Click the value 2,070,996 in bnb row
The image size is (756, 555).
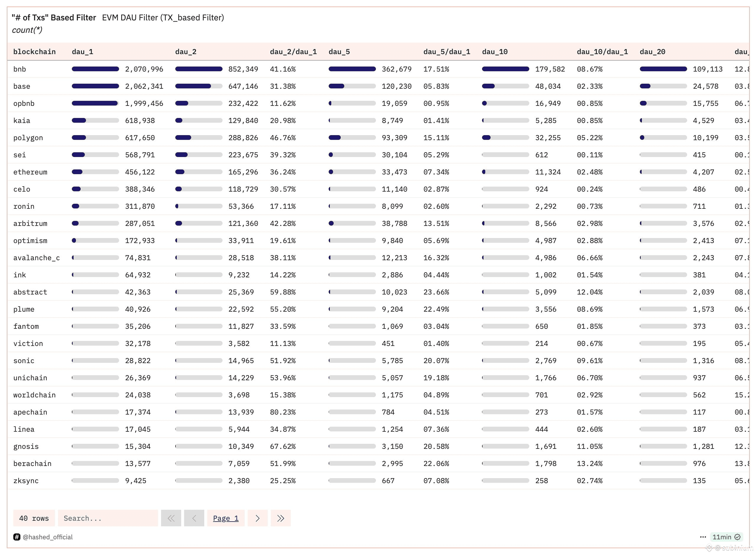tap(144, 69)
